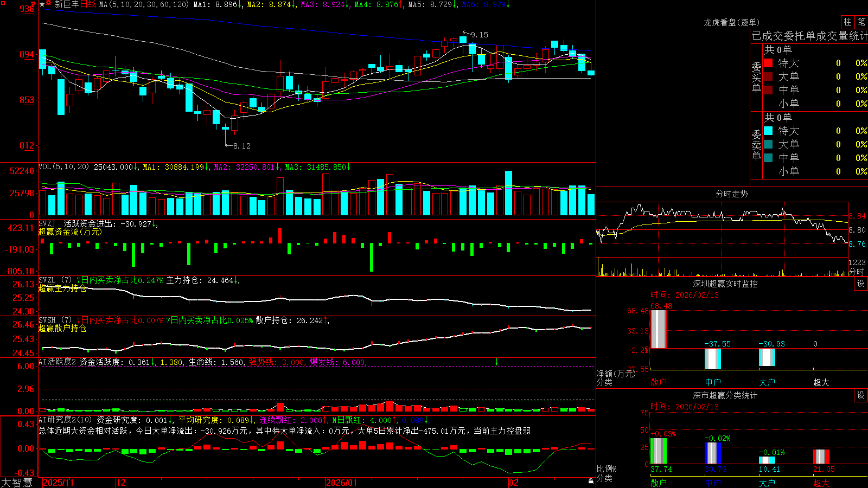Screen dimensions: 868x488
Task: Click teal 中单 swatch under 委卖单
Action: [x=768, y=158]
